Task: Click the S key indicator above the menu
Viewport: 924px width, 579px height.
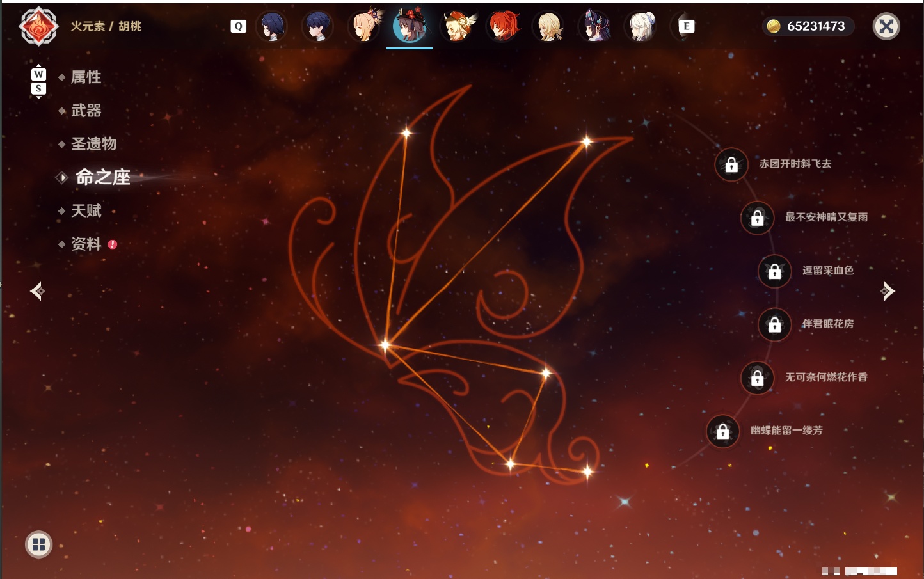Action: 38,88
